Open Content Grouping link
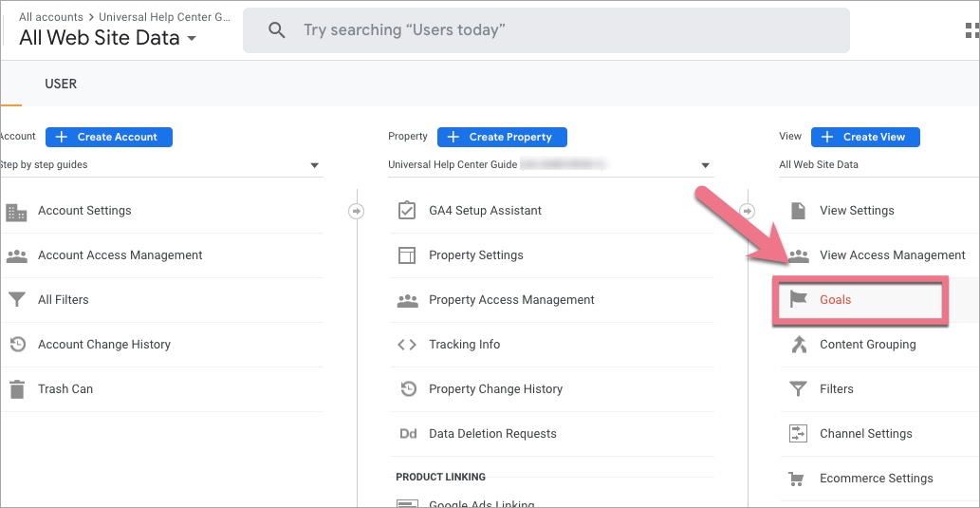Viewport: 980px width, 508px height. 867,344
